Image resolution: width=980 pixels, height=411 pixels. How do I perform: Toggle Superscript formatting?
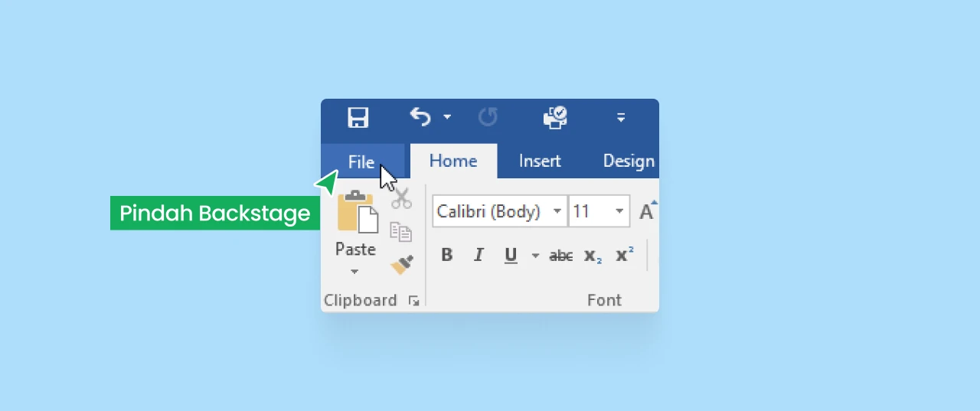625,256
